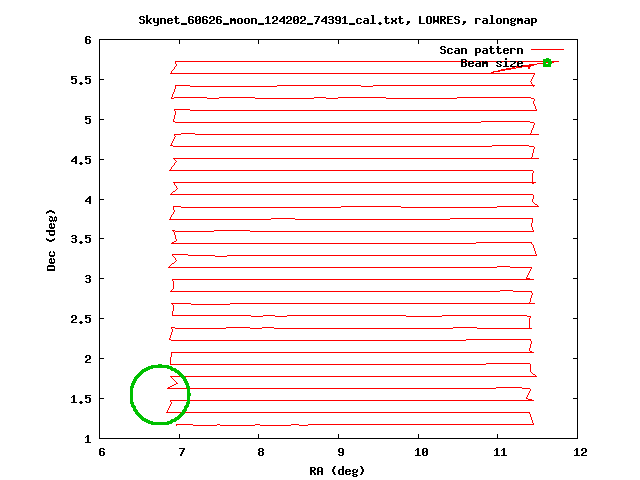
Task: Click the y-axis tick label 3
Action: [x=88, y=279]
